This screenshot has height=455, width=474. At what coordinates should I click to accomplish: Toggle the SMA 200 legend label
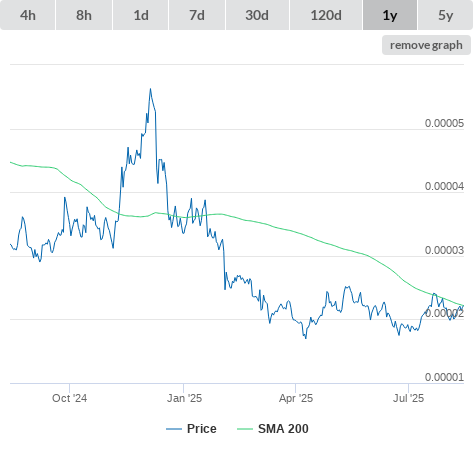click(283, 429)
